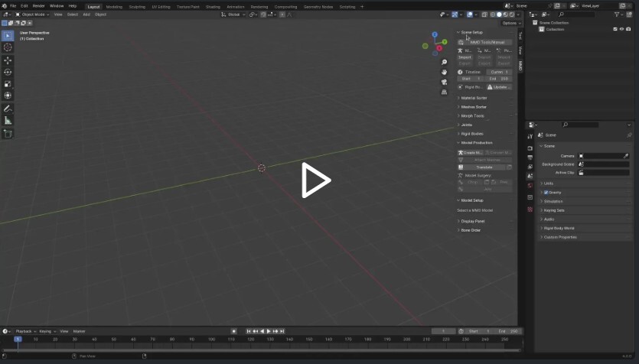Image resolution: width=639 pixels, height=364 pixels.
Task: Open the Global transform orientation dropdown
Action: (233, 15)
